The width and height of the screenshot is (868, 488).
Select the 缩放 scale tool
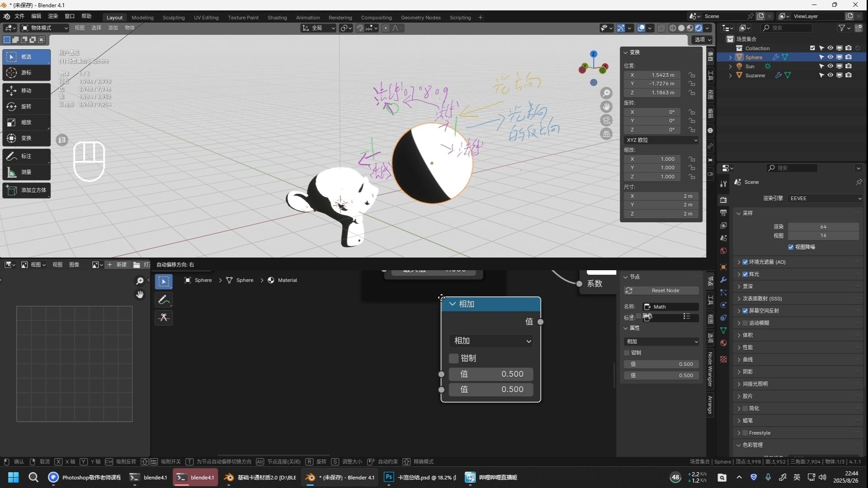26,122
